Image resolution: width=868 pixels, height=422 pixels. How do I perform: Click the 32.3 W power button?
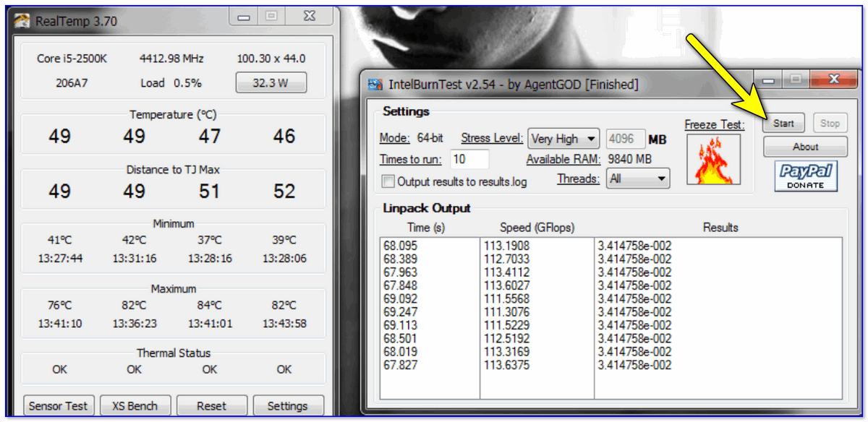[271, 83]
